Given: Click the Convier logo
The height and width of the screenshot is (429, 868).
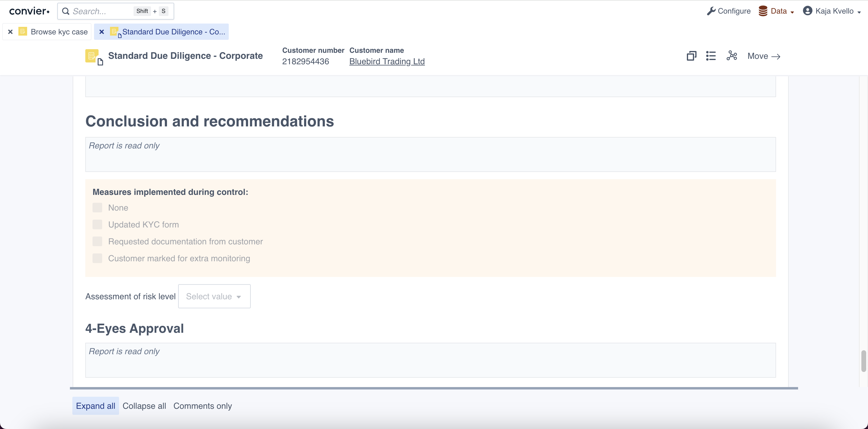Looking at the screenshot, I should pos(29,11).
